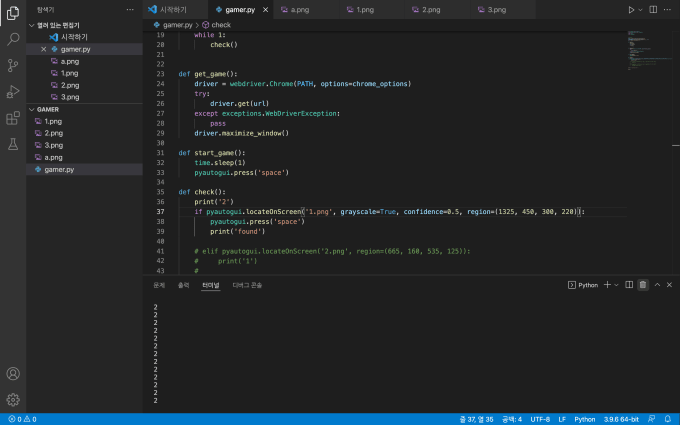The height and width of the screenshot is (425, 680).
Task: Open a.png in GAMER folder
Action: (x=85, y=157)
